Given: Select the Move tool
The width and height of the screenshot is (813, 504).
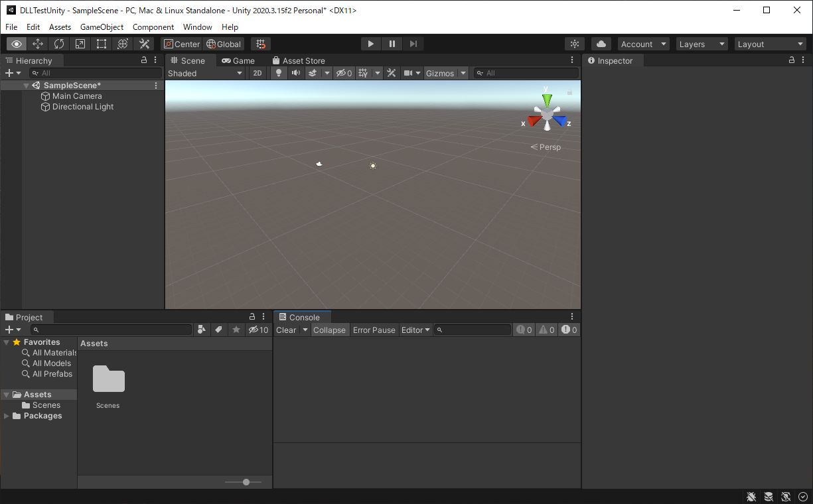Looking at the screenshot, I should point(38,44).
